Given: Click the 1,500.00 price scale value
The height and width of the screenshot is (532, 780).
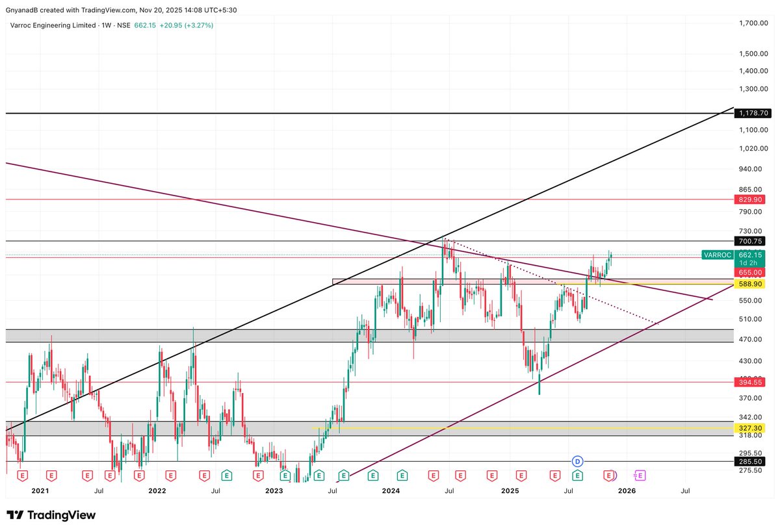Looking at the screenshot, I should point(754,54).
